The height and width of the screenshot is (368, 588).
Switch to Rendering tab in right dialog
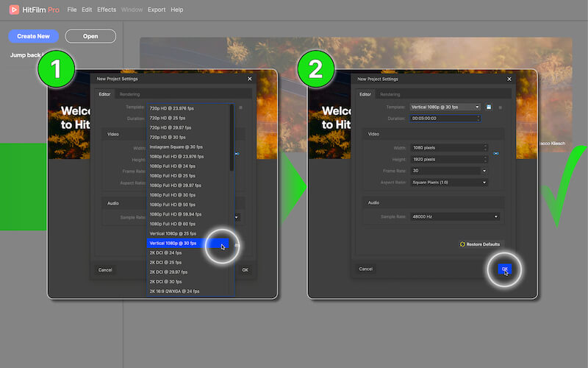tap(390, 94)
